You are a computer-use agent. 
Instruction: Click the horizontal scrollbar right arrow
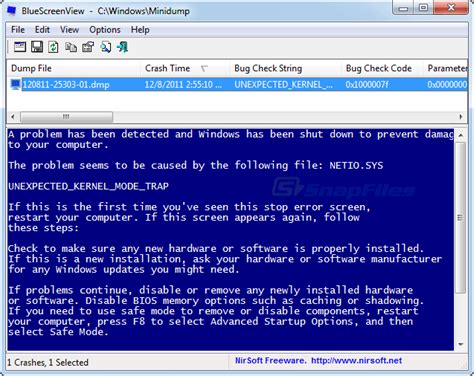pyautogui.click(x=461, y=117)
